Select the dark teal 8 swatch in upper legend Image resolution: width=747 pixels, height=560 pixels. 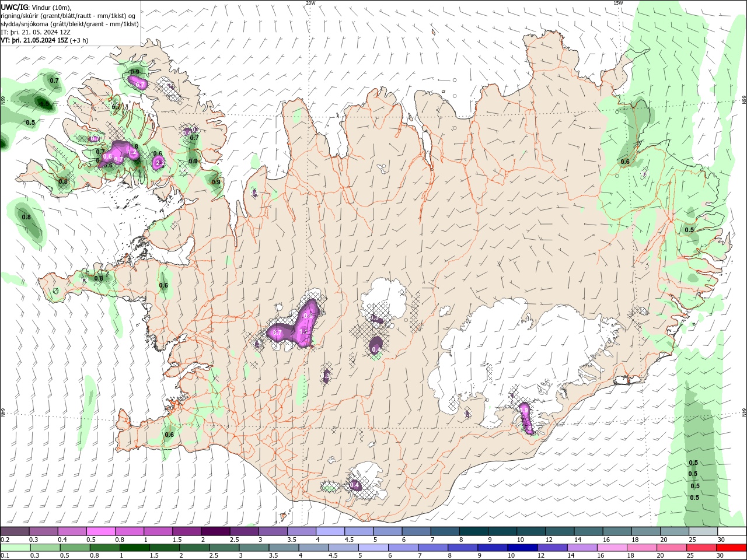(474, 531)
